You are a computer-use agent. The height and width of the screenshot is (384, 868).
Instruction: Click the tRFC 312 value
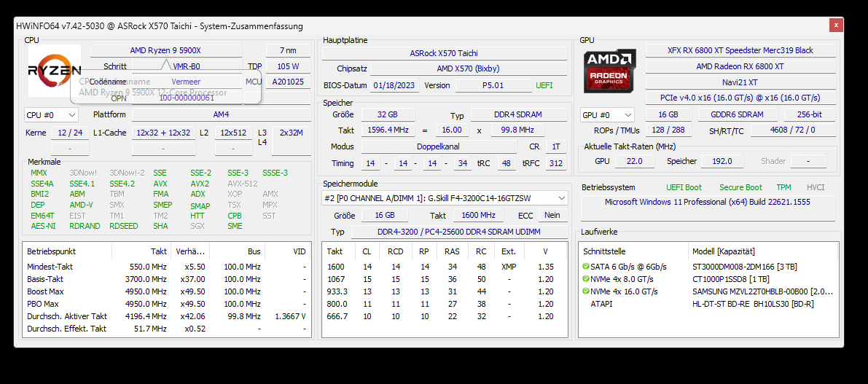pos(556,163)
